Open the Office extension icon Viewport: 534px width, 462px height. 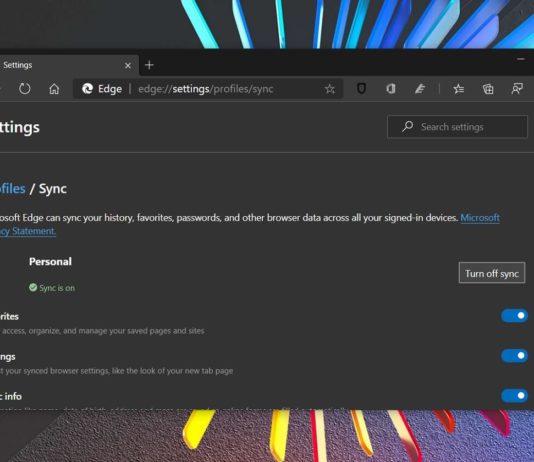[391, 89]
